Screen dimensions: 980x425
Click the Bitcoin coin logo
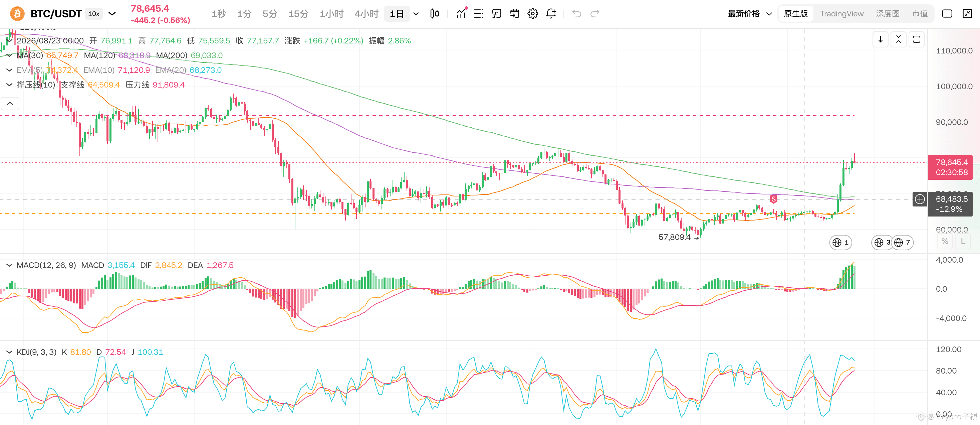pos(17,14)
